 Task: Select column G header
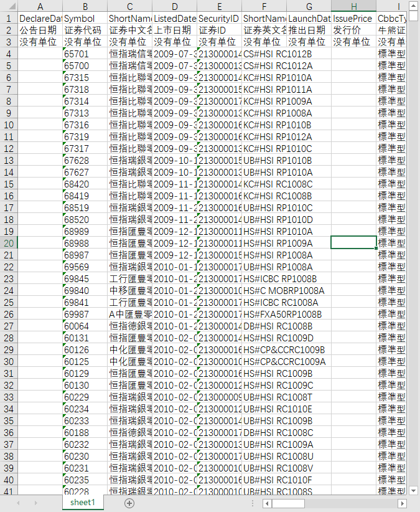(x=309, y=6)
